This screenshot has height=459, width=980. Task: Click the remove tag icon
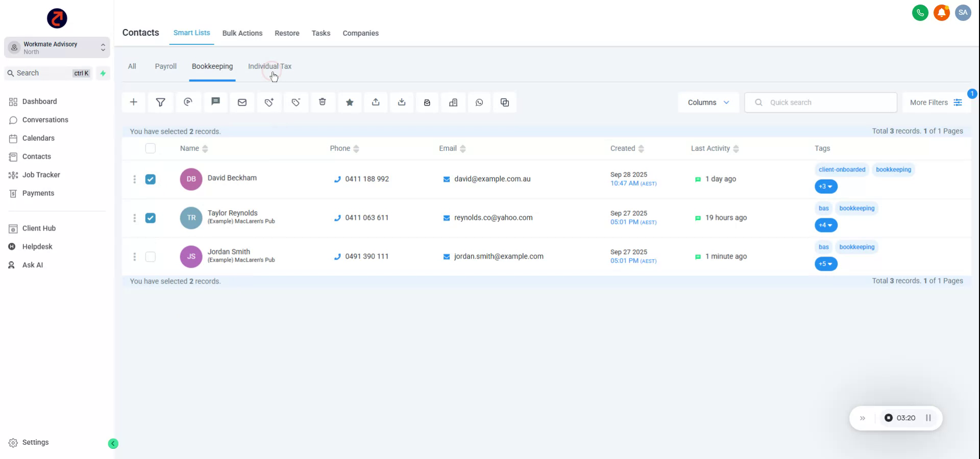coord(296,102)
